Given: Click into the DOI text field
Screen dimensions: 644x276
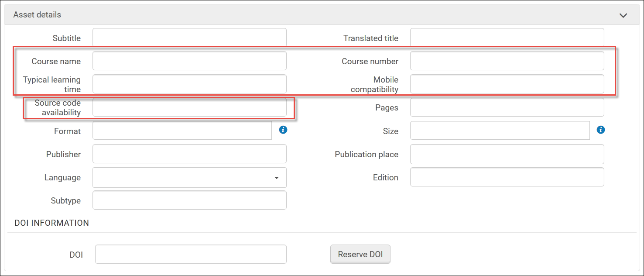Looking at the screenshot, I should pyautogui.click(x=191, y=254).
